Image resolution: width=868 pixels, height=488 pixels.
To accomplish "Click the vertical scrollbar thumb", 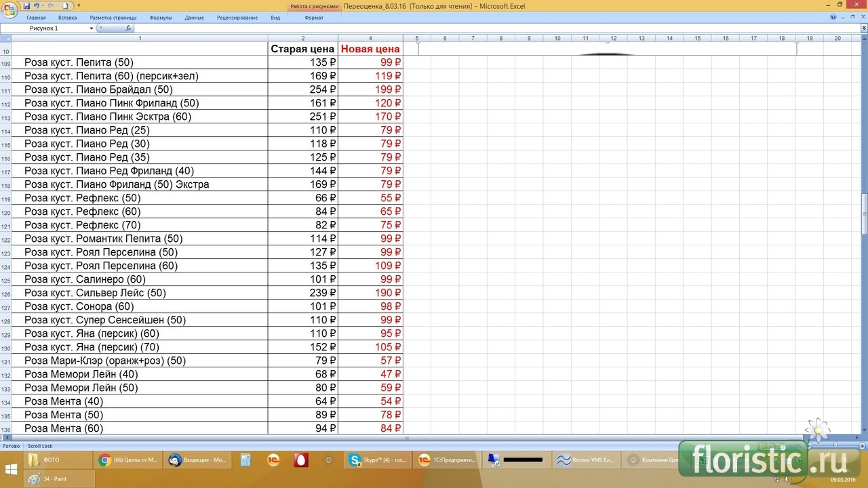I will click(864, 213).
